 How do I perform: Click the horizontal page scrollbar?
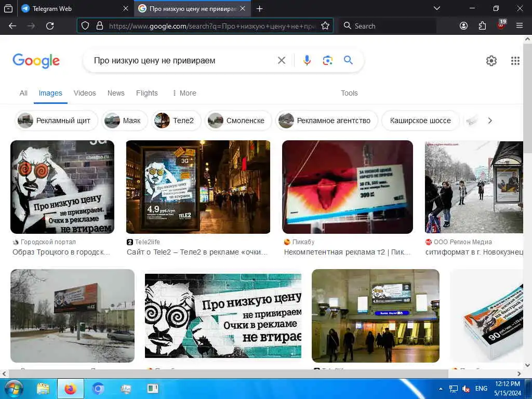coord(228,374)
